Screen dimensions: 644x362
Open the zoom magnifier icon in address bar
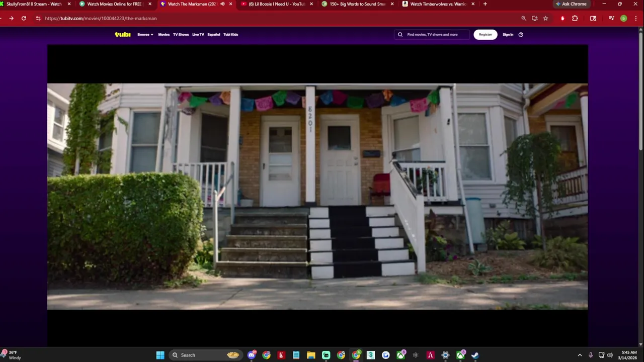coord(524,18)
